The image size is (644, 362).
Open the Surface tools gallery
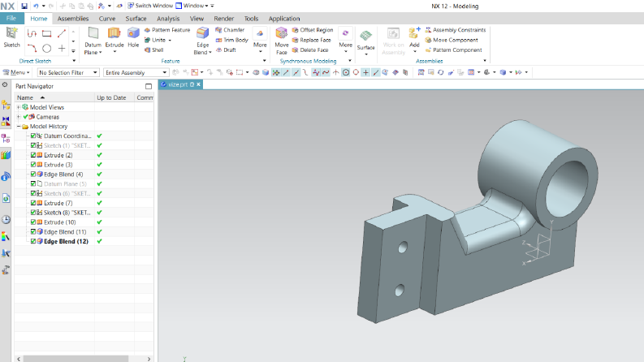[365, 41]
